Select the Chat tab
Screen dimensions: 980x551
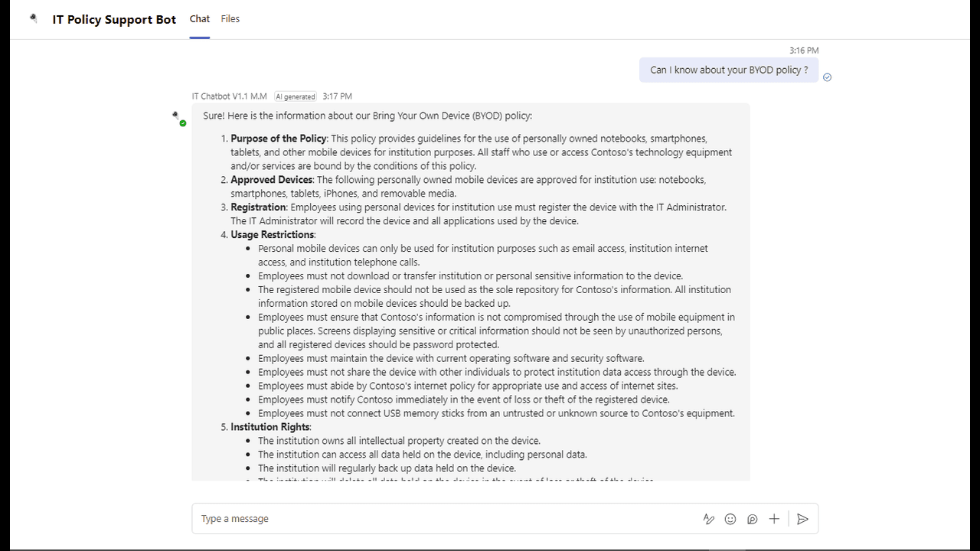pyautogui.click(x=200, y=19)
